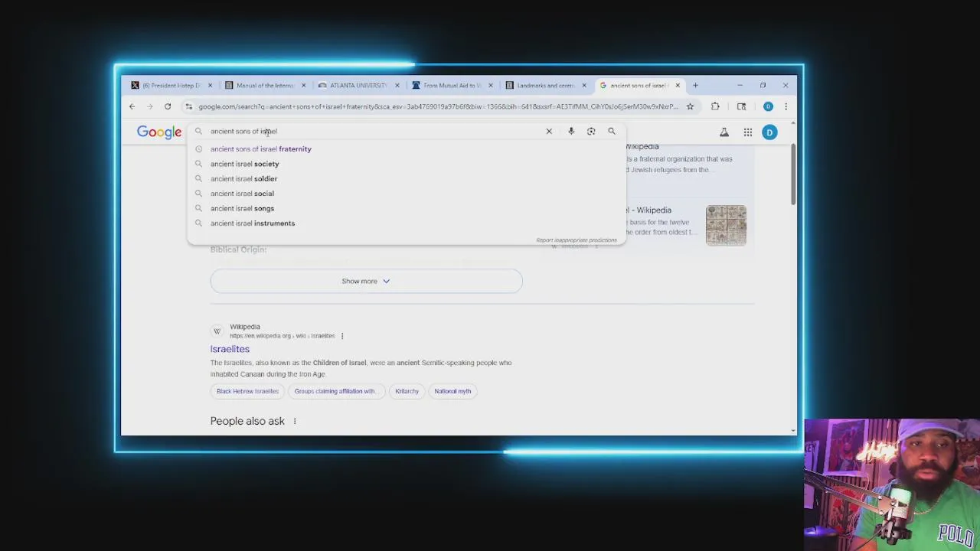Open Wikipedia result options three-dot menu
Screen dimensions: 980x551
pyautogui.click(x=342, y=336)
